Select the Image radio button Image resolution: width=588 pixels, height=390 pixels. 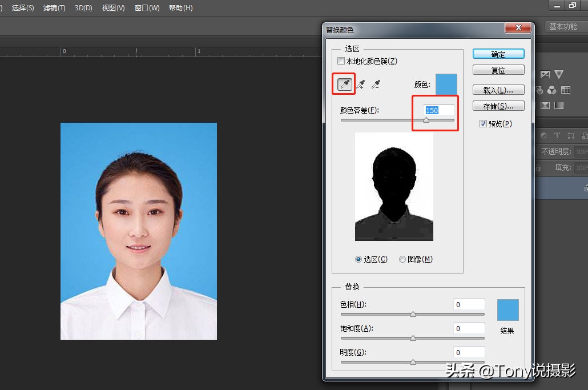pos(402,259)
